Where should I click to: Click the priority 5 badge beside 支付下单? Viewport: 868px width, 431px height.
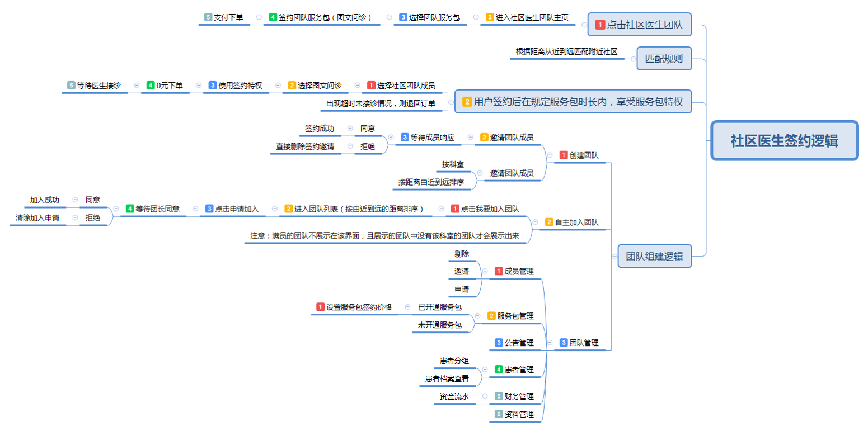(x=208, y=17)
